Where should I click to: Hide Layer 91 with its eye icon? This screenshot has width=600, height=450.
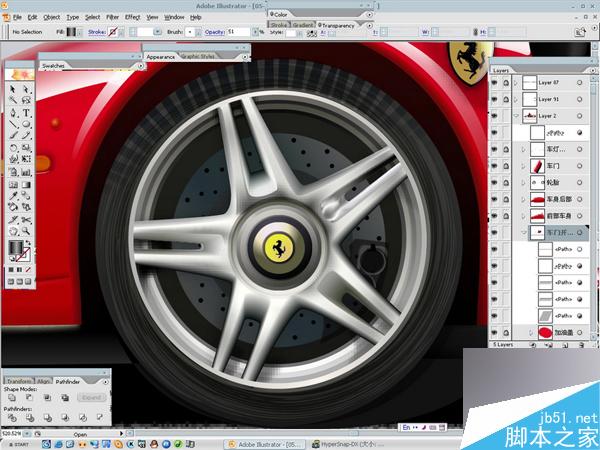494,99
